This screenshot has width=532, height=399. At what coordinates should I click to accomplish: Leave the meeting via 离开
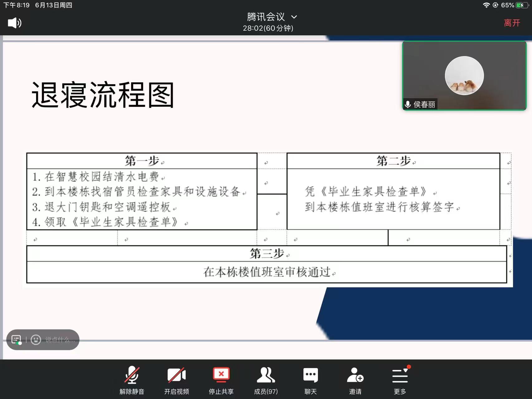[x=512, y=23]
